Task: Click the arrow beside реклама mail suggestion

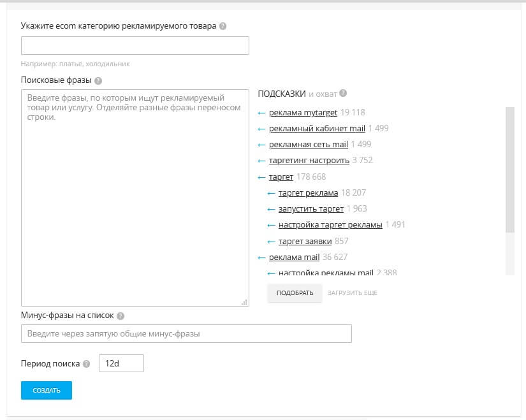Action: coord(261,257)
